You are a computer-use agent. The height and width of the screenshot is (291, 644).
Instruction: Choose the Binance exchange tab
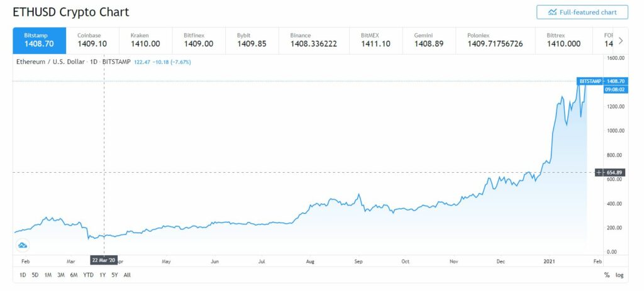(x=314, y=41)
